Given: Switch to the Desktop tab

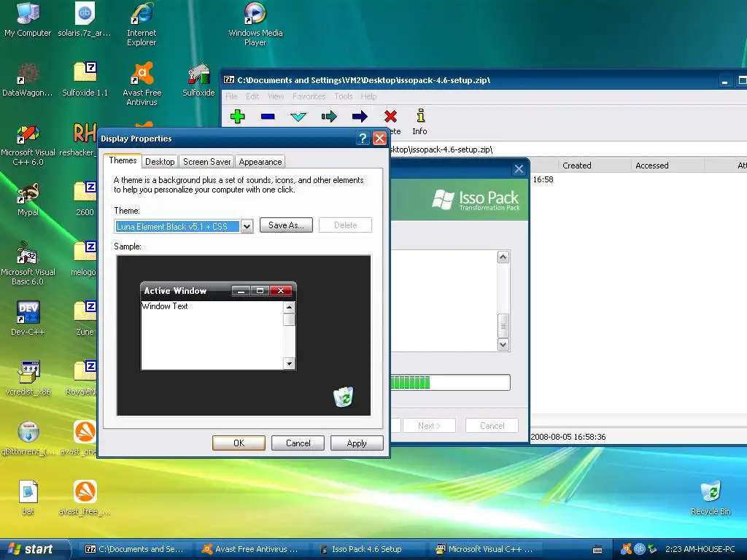Looking at the screenshot, I should coord(160,162).
